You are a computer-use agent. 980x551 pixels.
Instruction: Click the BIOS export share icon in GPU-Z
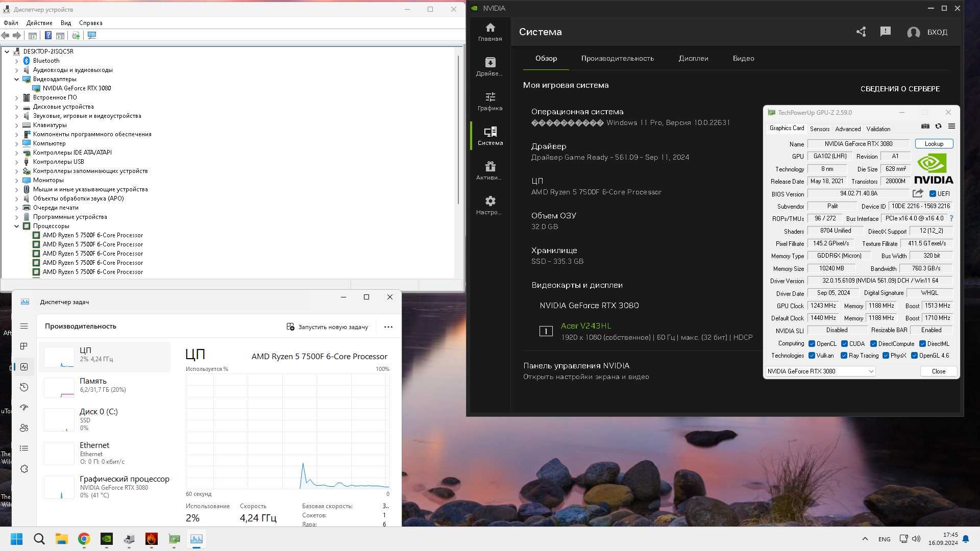click(918, 193)
